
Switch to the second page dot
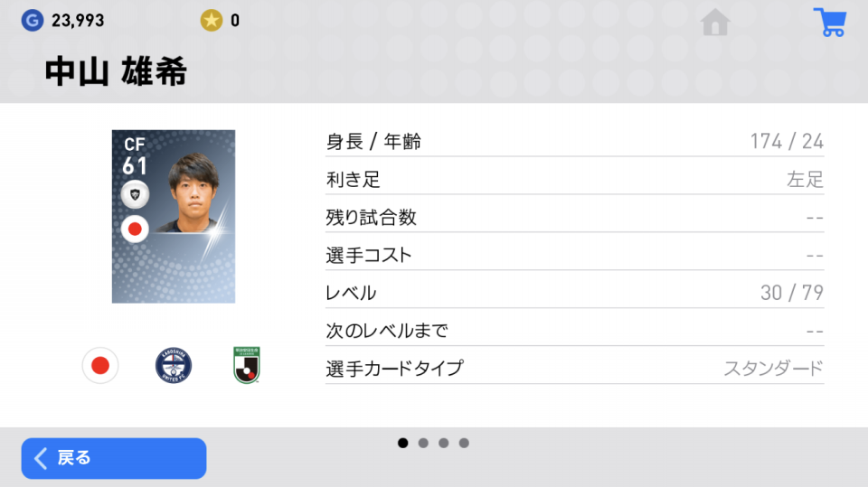423,443
